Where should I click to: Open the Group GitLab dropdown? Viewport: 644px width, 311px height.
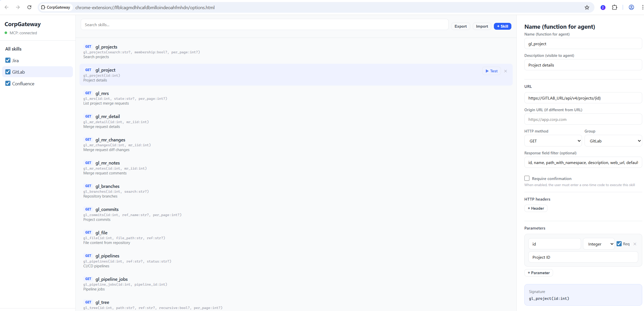[613, 141]
